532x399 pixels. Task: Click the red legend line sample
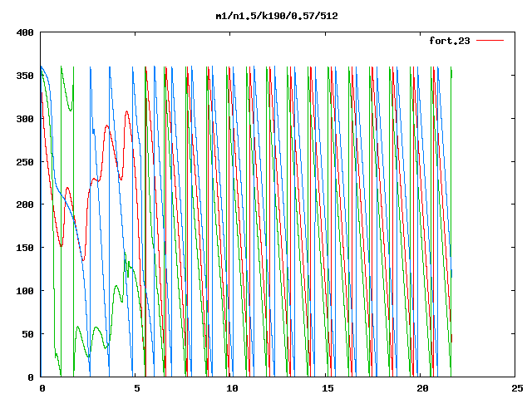pyautogui.click(x=490, y=41)
